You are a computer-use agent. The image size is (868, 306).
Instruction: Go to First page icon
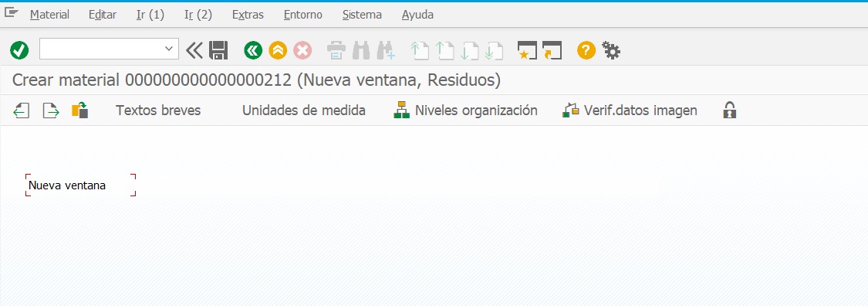click(x=420, y=51)
